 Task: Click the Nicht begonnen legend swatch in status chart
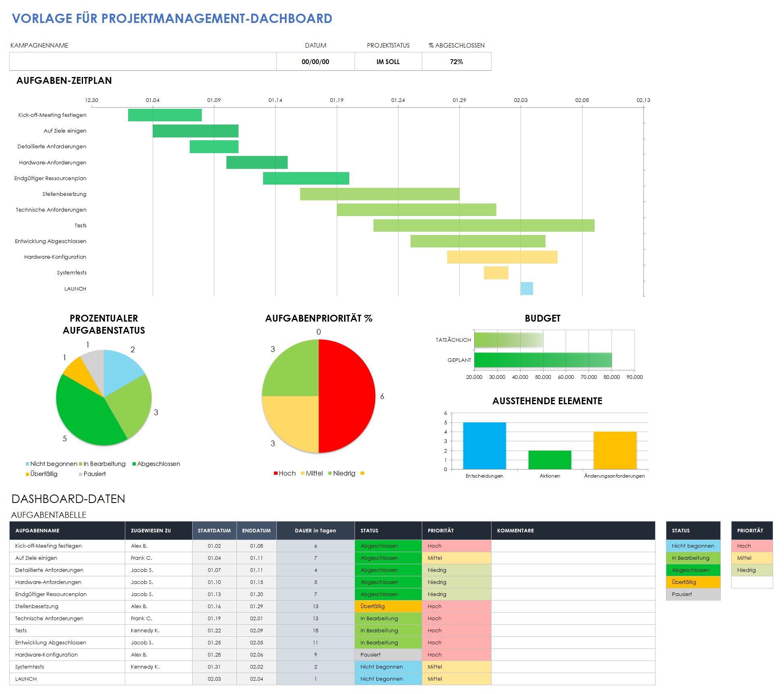(27, 464)
